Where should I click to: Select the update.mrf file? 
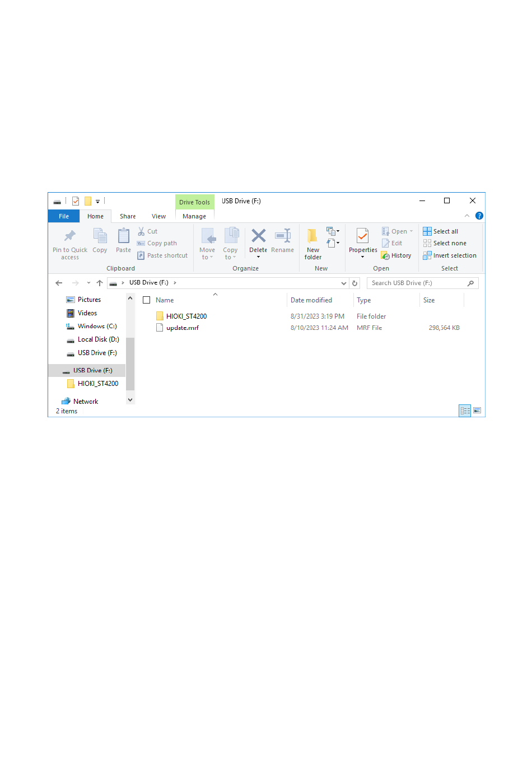coord(183,328)
